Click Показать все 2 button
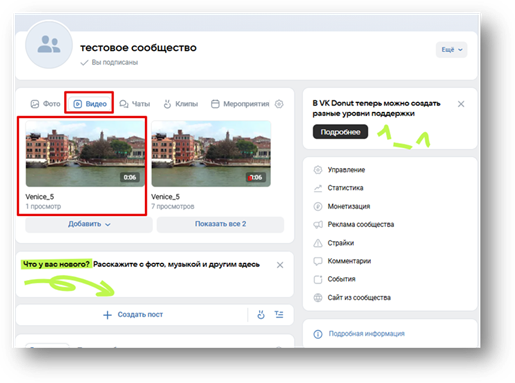 click(x=220, y=224)
